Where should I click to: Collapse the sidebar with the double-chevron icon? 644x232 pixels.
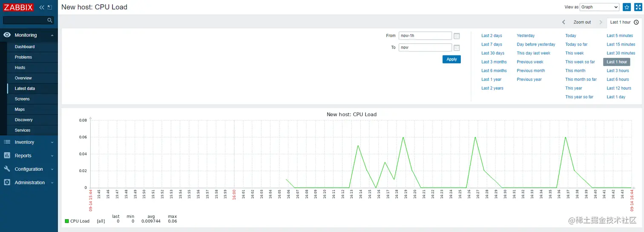(x=42, y=7)
